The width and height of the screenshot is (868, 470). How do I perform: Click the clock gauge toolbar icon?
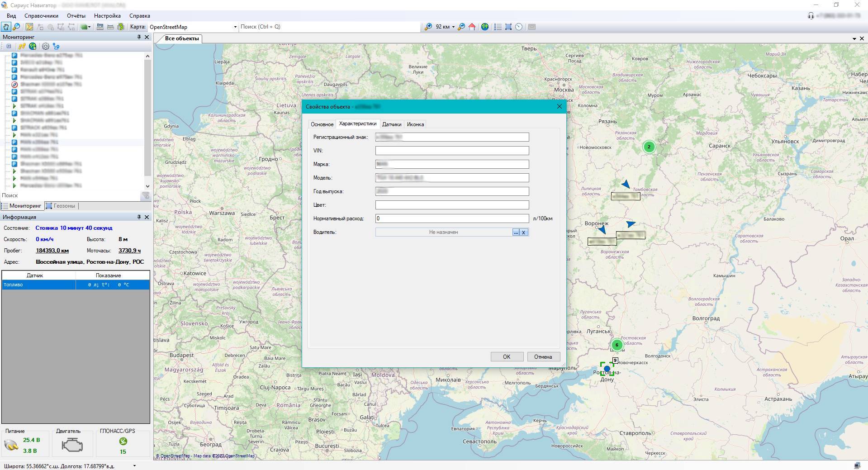[x=519, y=27]
